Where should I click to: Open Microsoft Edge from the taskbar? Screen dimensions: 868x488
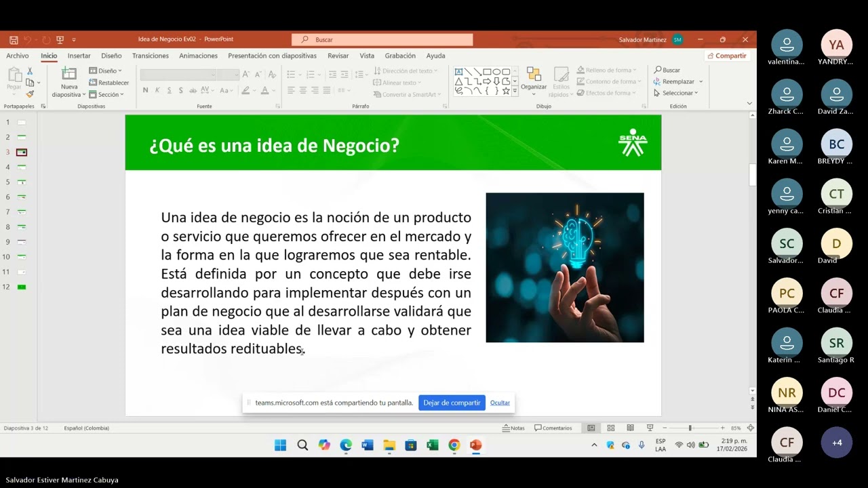[346, 445]
